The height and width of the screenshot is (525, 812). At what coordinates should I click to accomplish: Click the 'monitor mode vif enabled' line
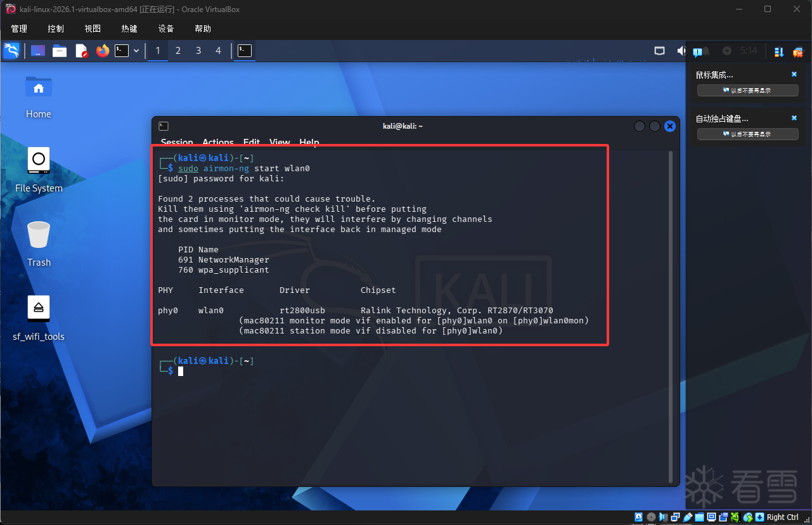coord(414,321)
